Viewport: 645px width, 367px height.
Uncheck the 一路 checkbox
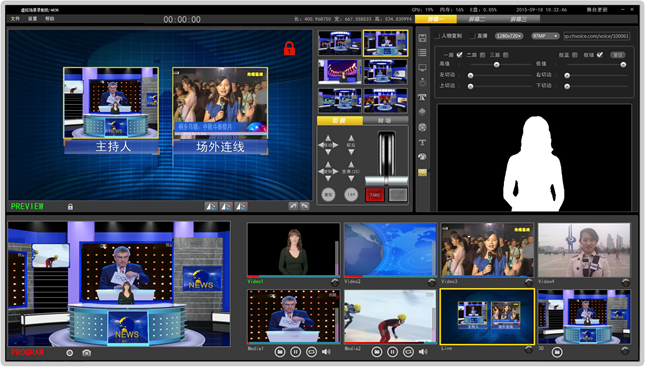(x=459, y=55)
